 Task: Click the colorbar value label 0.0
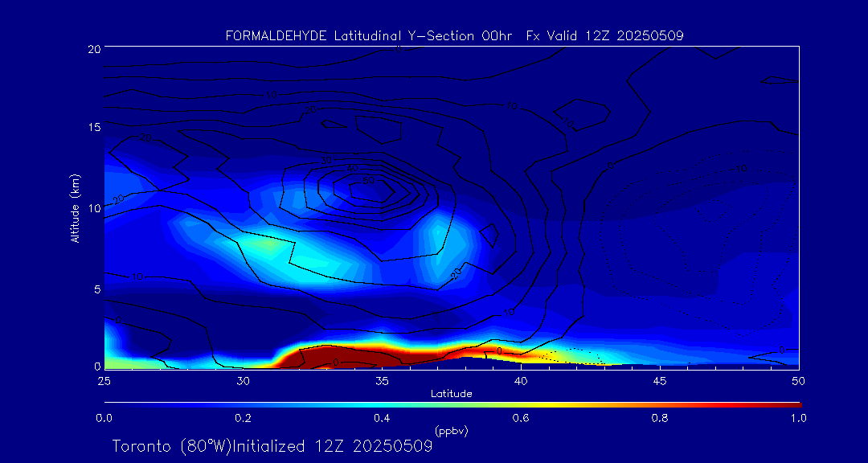[x=104, y=418]
